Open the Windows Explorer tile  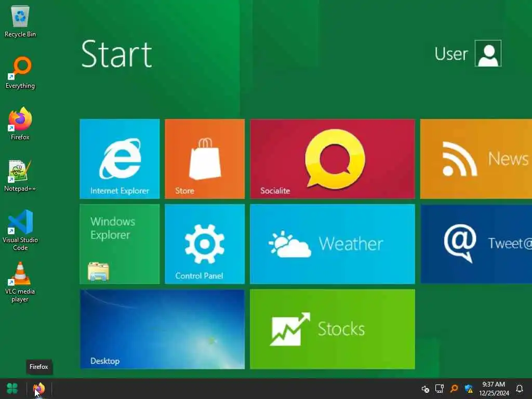point(119,244)
